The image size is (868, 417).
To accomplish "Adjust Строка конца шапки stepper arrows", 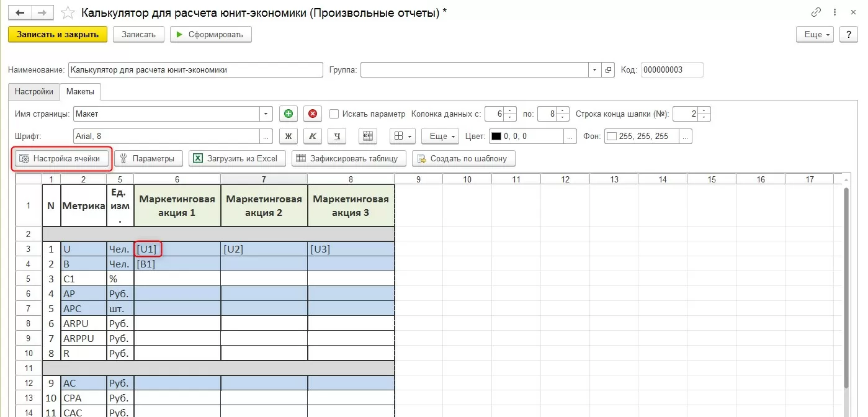I will pyautogui.click(x=705, y=114).
